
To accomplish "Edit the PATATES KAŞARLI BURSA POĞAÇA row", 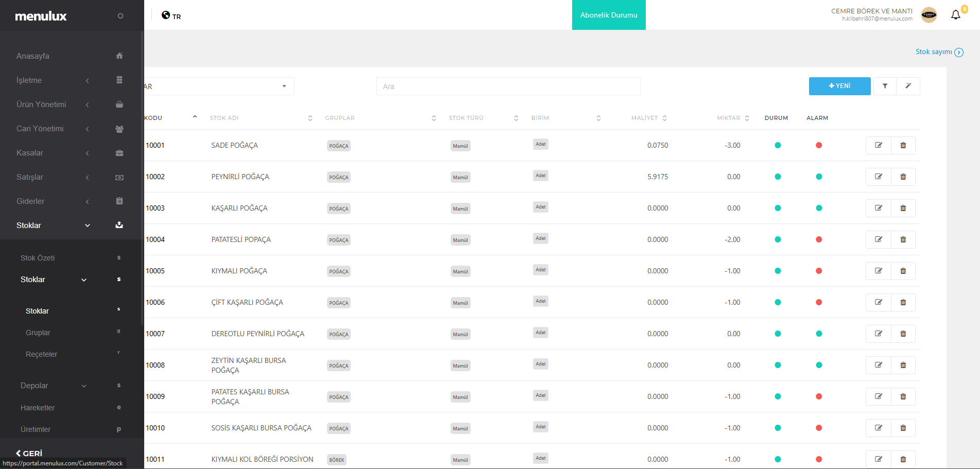I will [x=879, y=396].
